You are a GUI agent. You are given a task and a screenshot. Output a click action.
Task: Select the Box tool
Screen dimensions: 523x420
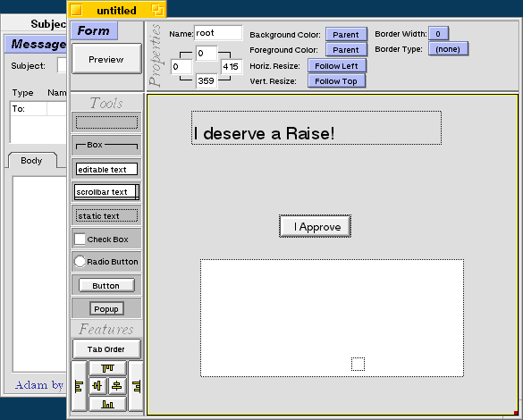pyautogui.click(x=106, y=146)
